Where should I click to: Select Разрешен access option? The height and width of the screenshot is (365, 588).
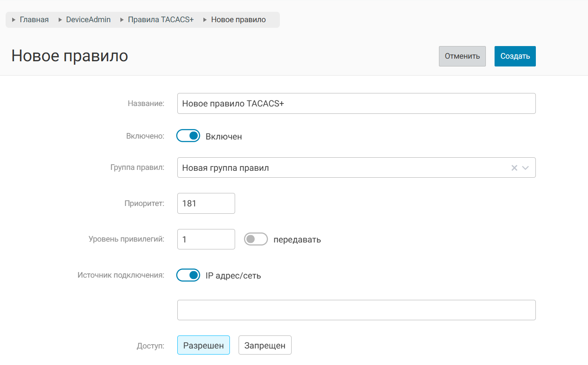pos(203,345)
